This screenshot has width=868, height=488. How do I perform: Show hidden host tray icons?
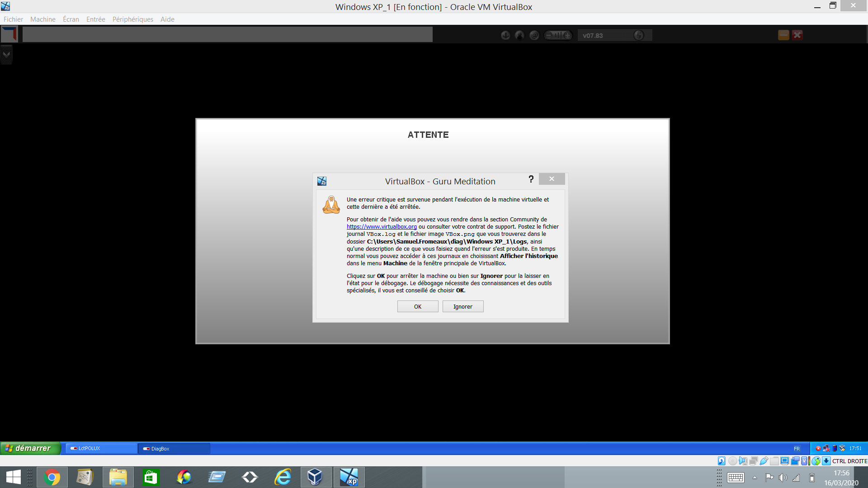coord(755,478)
